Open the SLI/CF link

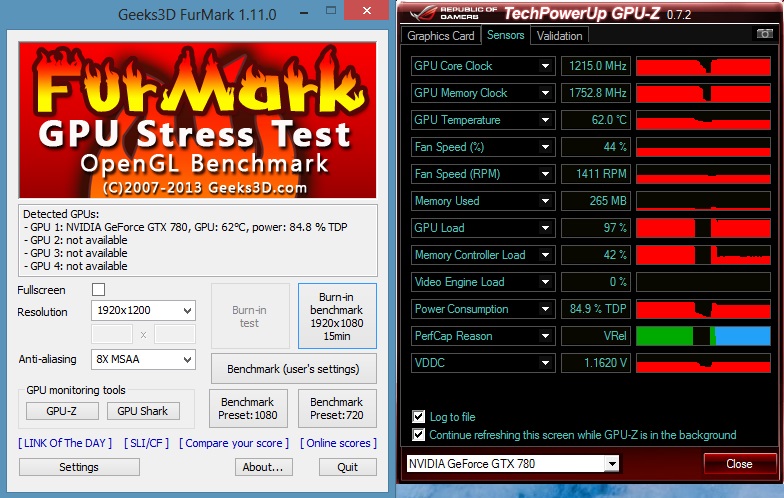pyautogui.click(x=146, y=443)
